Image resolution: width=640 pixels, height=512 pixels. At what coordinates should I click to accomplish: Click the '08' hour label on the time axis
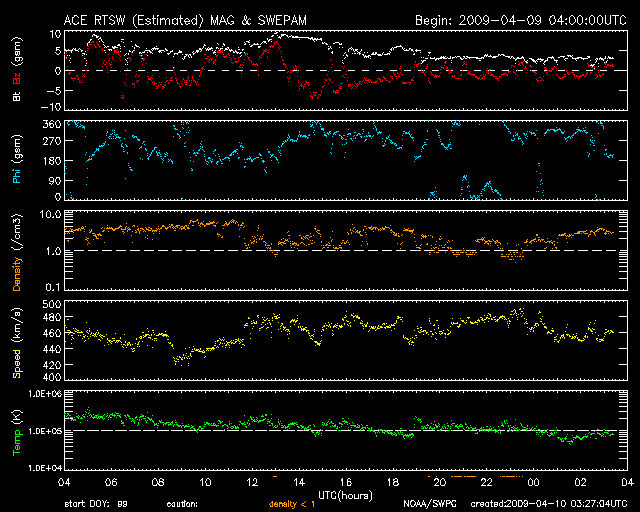tap(158, 482)
